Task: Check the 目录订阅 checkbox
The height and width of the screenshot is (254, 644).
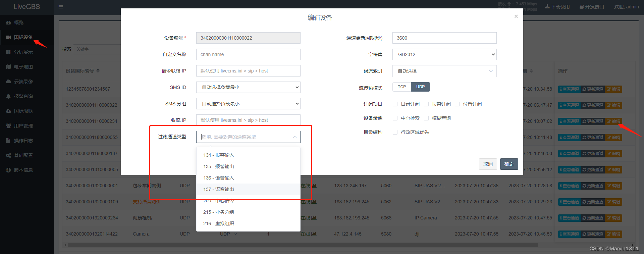Action: (395, 104)
